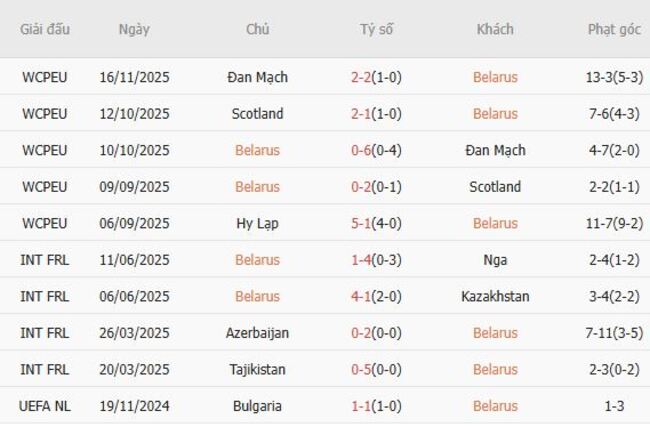Open Đan Mạch home team on 16/11/2025
The image size is (650, 427).
pyautogui.click(x=257, y=77)
